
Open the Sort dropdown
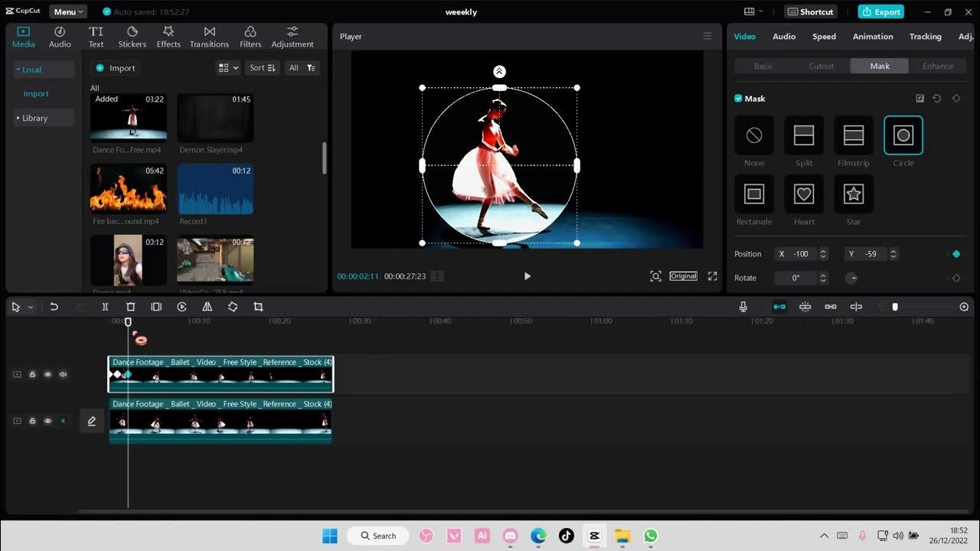coord(262,68)
